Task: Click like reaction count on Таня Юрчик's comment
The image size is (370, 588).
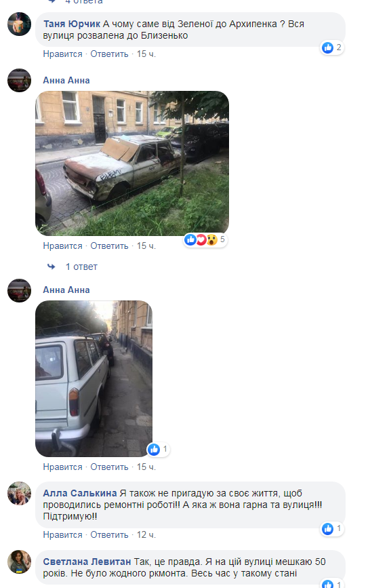Action: tap(333, 47)
